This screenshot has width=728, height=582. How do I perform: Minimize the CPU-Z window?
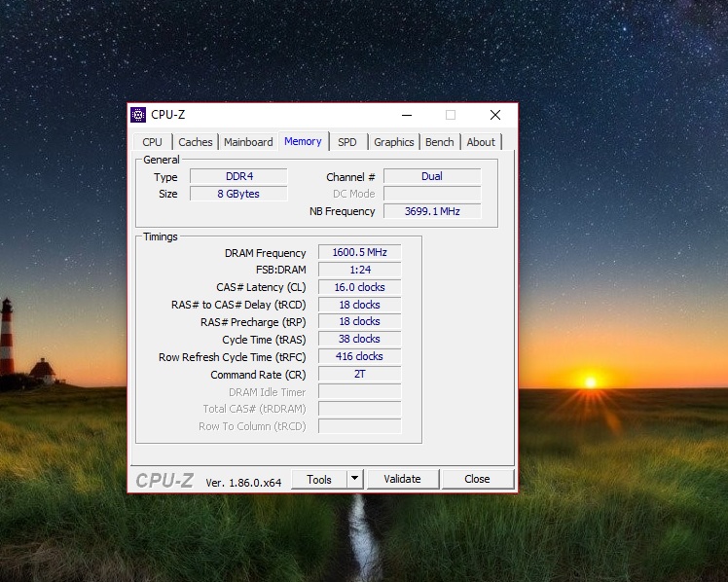tap(407, 115)
